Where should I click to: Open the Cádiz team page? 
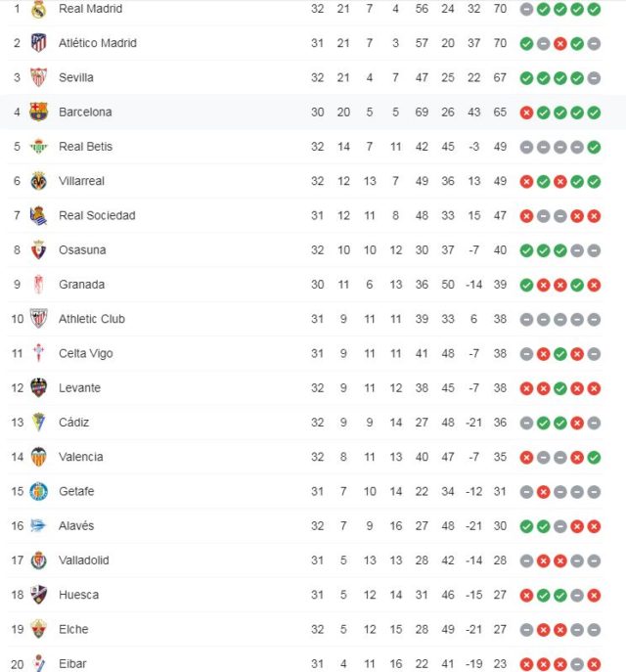[x=73, y=423]
